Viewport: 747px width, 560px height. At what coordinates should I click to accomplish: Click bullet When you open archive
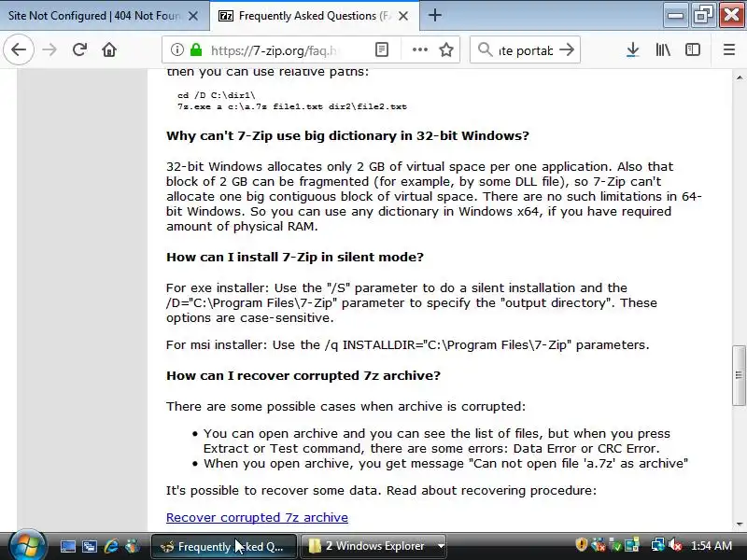pos(446,463)
